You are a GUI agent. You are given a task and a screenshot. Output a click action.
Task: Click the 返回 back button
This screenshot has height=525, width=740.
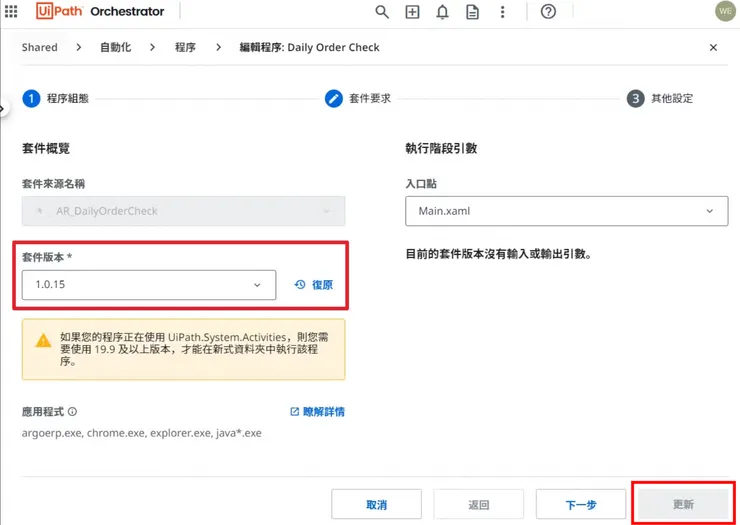coord(479,505)
